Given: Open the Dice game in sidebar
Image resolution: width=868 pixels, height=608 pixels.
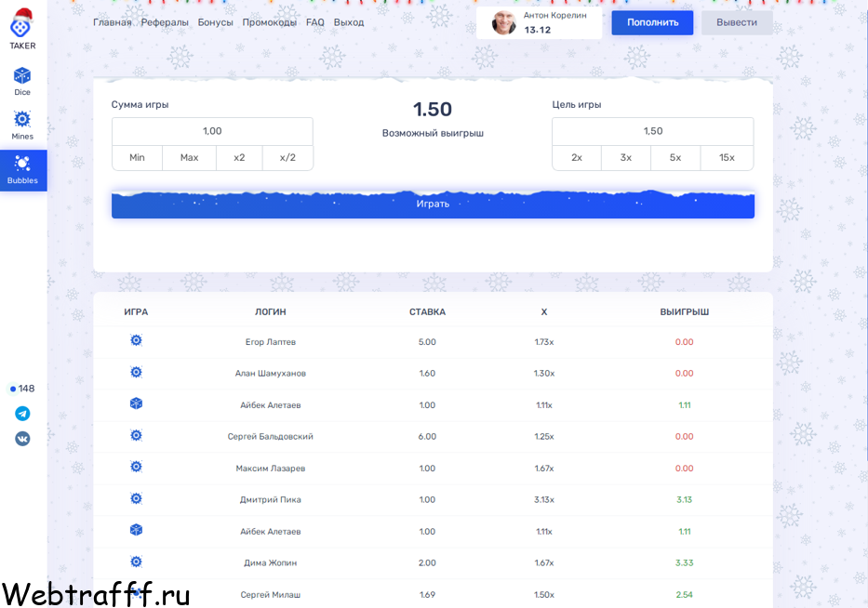Looking at the screenshot, I should coord(22,81).
